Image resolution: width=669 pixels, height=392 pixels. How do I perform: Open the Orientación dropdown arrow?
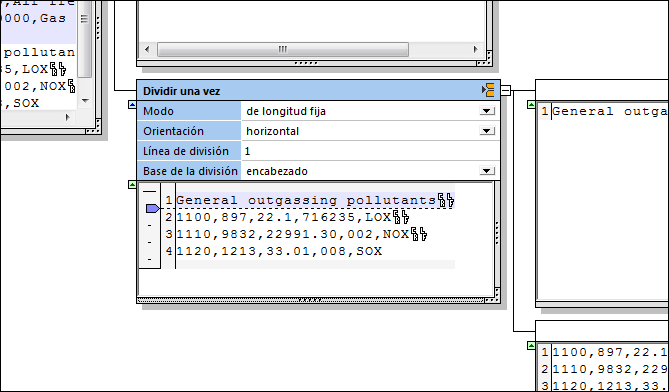(x=486, y=131)
